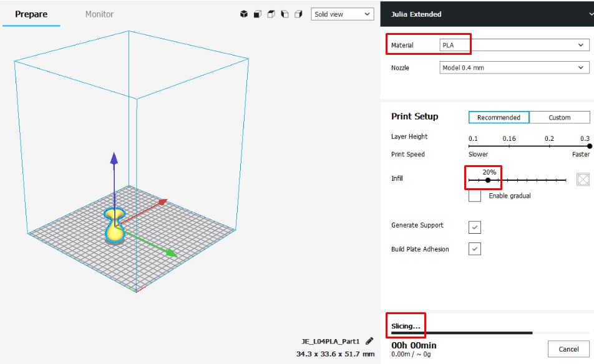Select the front view camera icon

click(258, 14)
